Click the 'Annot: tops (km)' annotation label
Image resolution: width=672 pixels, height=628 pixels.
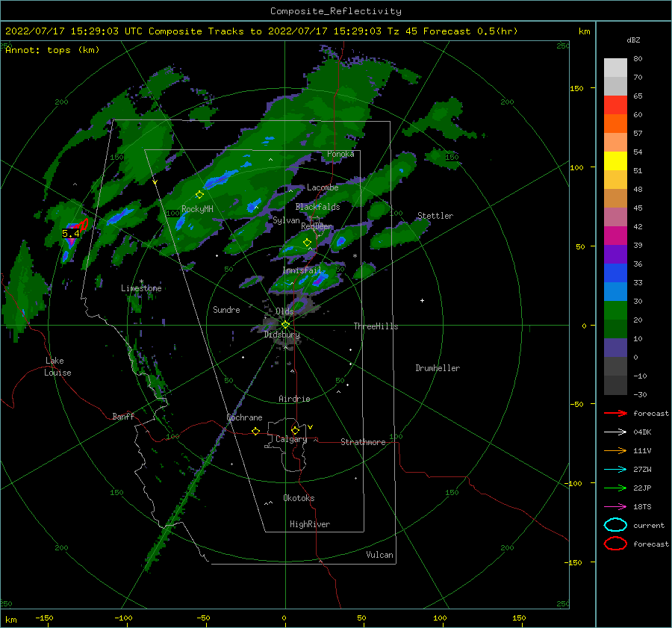tap(52, 50)
